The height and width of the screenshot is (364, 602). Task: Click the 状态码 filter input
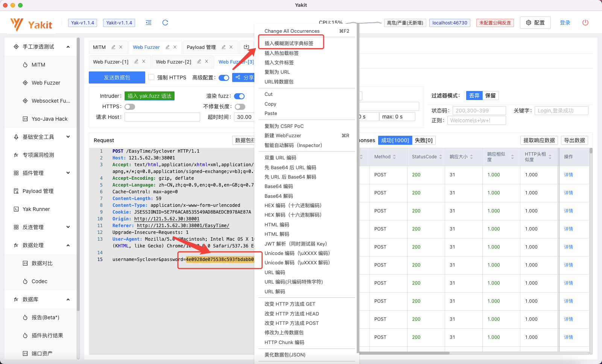coord(479,111)
